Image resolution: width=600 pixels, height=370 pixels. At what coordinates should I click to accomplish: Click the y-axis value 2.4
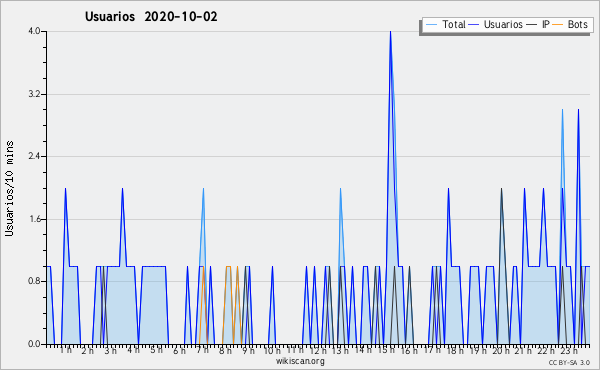point(34,156)
